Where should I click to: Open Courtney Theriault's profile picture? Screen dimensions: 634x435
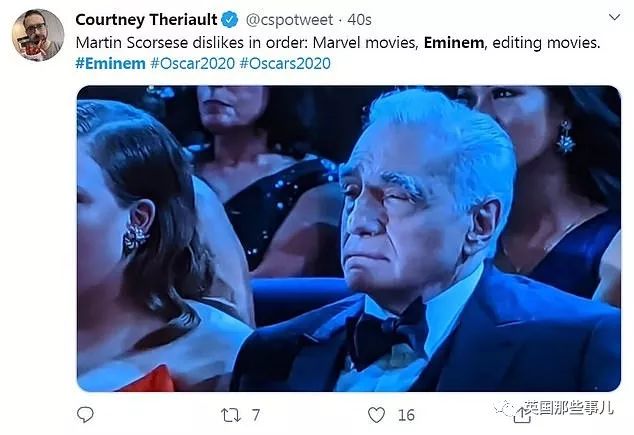pos(37,34)
